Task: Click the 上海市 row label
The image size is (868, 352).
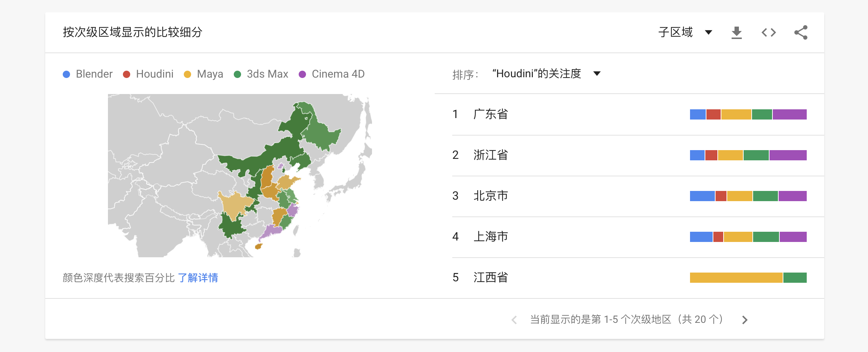Action: tap(491, 236)
